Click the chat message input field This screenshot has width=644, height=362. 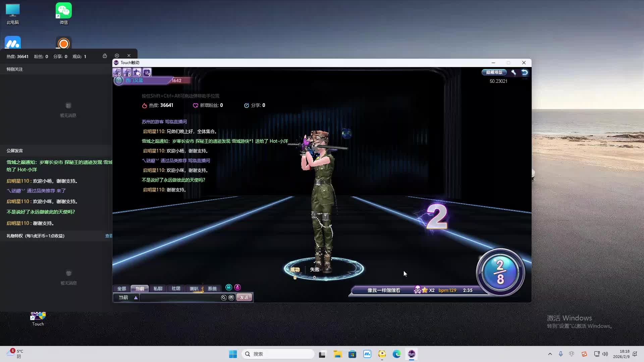(x=179, y=298)
